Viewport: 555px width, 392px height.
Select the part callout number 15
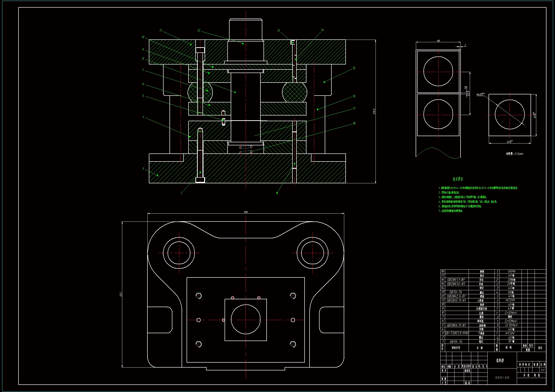point(354,68)
